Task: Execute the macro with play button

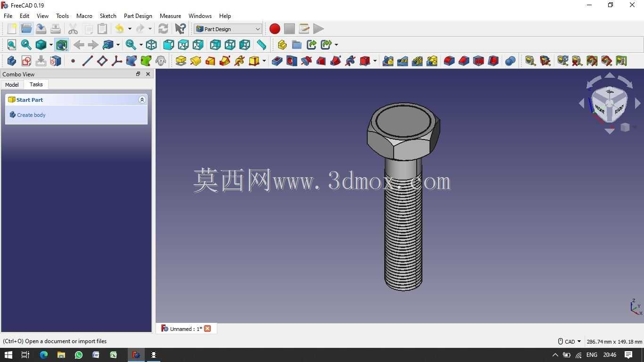Action: pyautogui.click(x=319, y=29)
